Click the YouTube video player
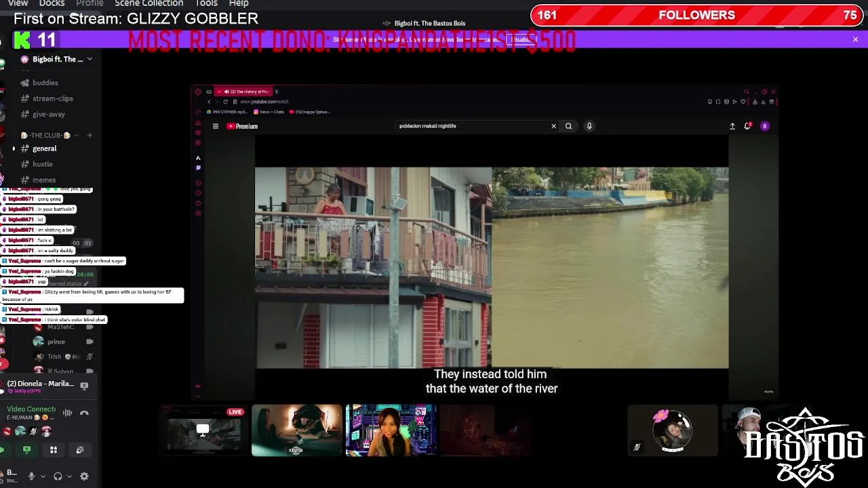 [x=492, y=268]
